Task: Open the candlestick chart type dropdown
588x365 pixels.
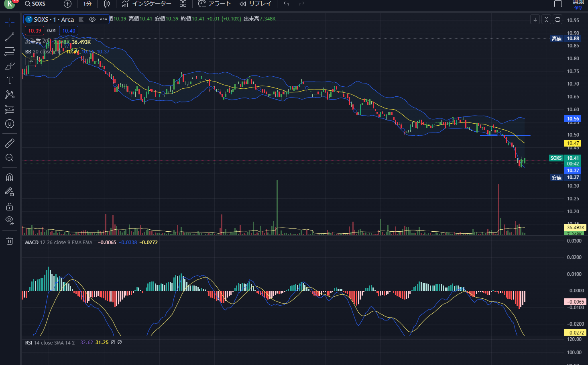Action: click(107, 4)
